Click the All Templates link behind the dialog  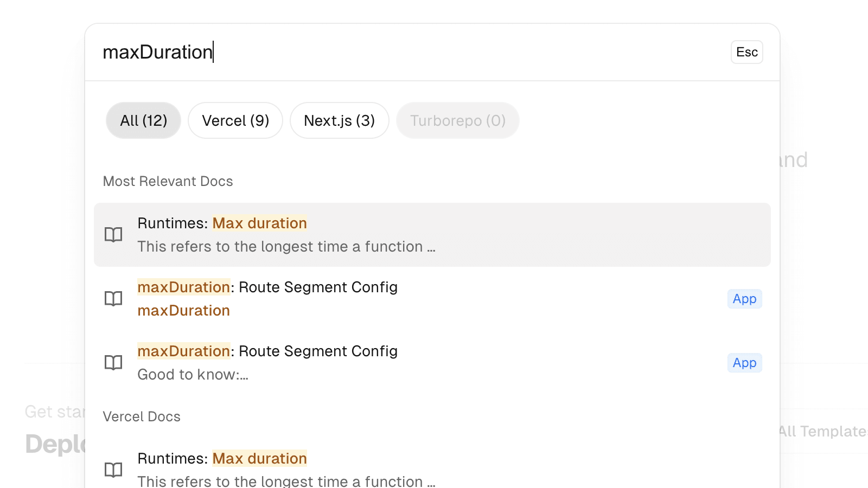tap(824, 432)
